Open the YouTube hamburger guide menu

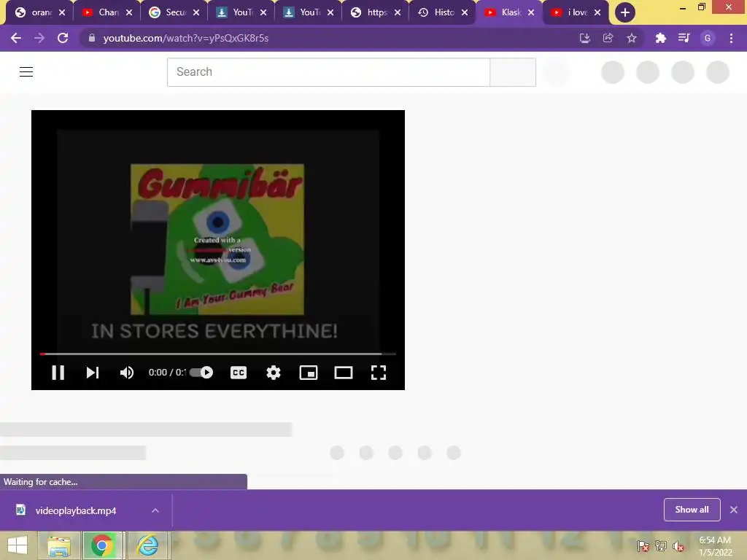pyautogui.click(x=26, y=72)
